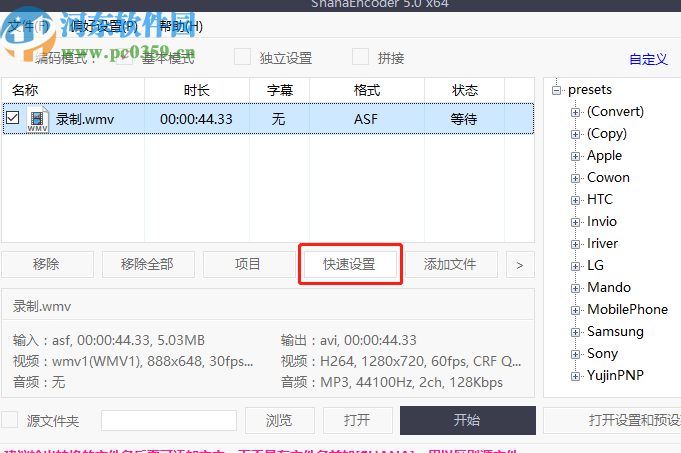Open 快速设置 quick settings
Viewport: 681px width, 453px height.
(x=350, y=264)
